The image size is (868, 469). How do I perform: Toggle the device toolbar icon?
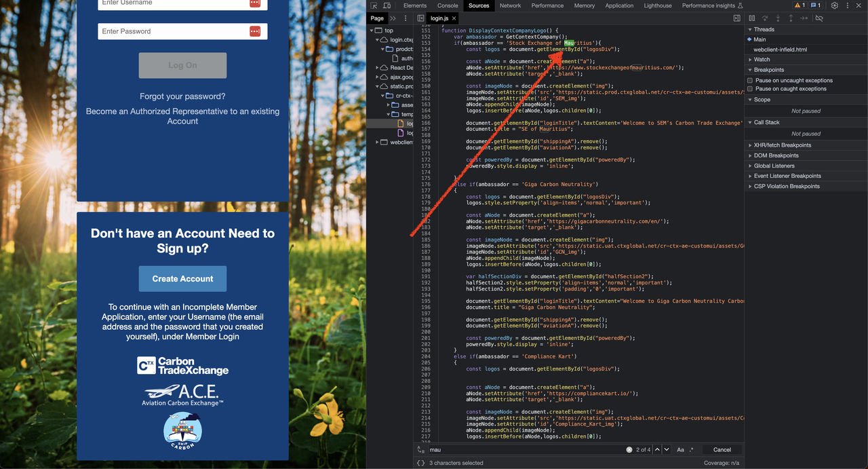pos(385,5)
